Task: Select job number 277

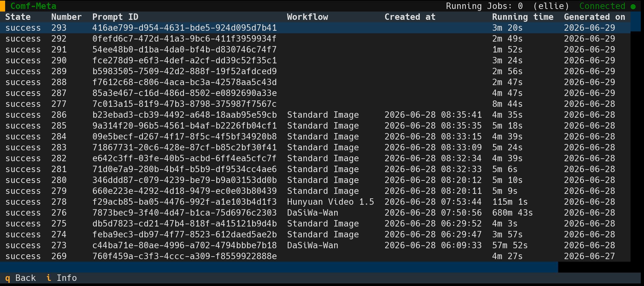Action: click(x=59, y=104)
